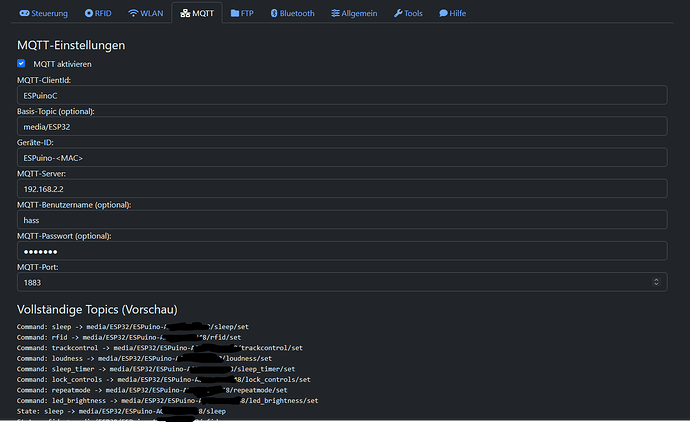Increase the MQTT-Port value with up arrow

(656, 279)
